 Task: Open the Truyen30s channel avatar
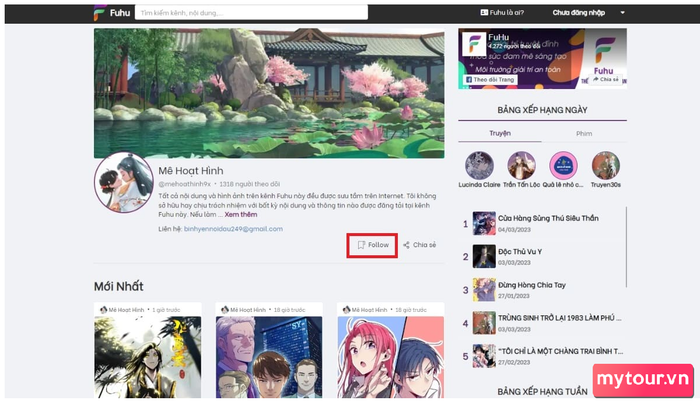pos(605,165)
